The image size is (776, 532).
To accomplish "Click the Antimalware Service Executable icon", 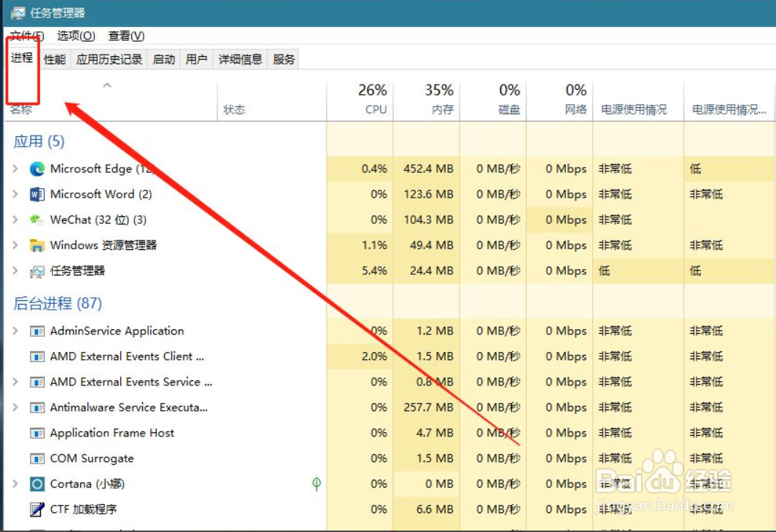I will pos(37,408).
